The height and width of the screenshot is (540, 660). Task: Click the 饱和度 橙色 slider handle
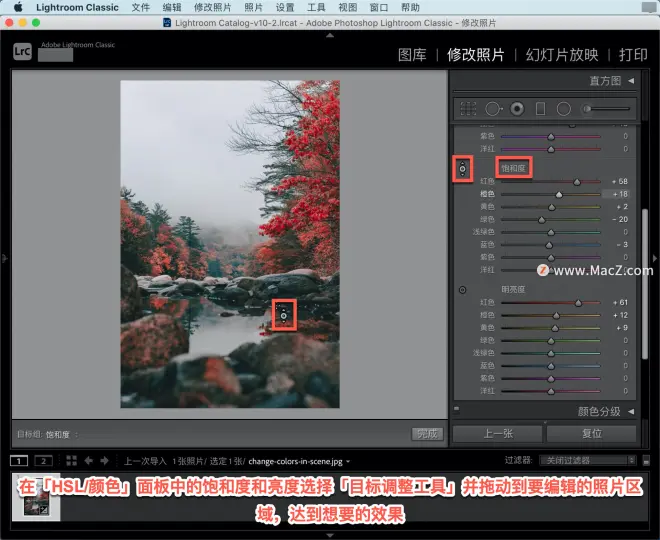559,194
